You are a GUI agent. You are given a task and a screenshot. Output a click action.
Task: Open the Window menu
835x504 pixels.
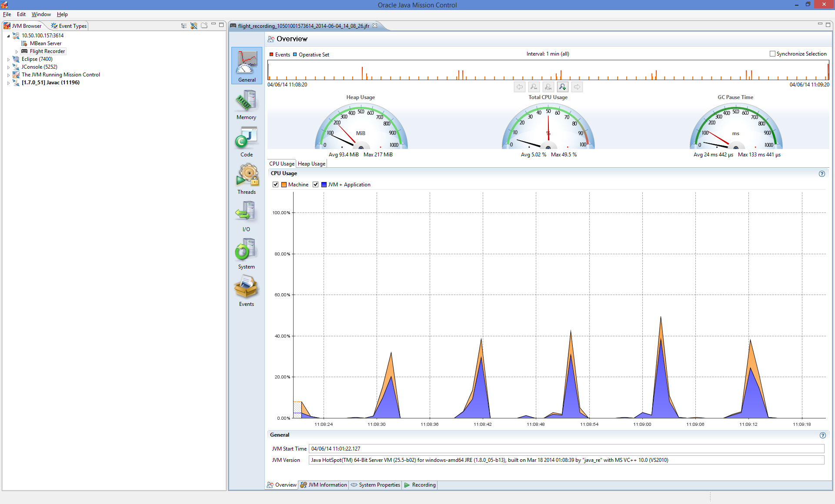[41, 14]
